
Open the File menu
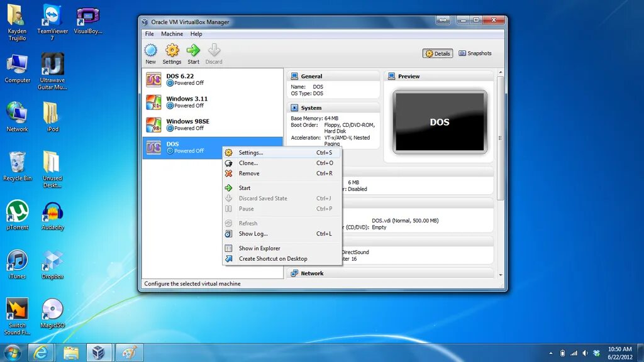[150, 34]
